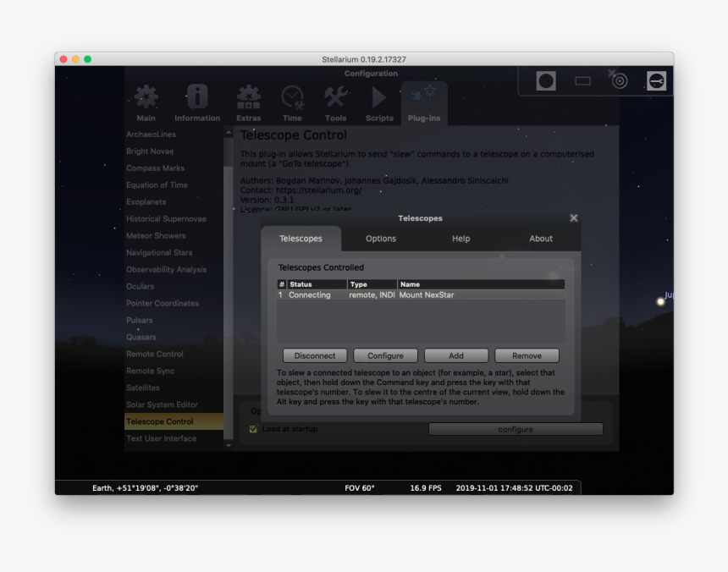Switch to the Tools settings icon
The height and width of the screenshot is (572, 728).
[335, 97]
